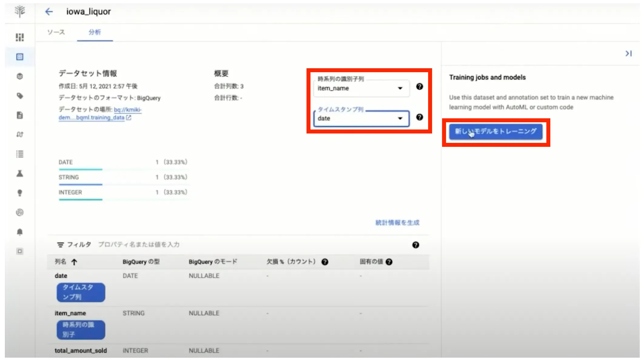This screenshot has width=644, height=361.
Task: Open the Dashboard sidebar icon
Action: (x=20, y=37)
